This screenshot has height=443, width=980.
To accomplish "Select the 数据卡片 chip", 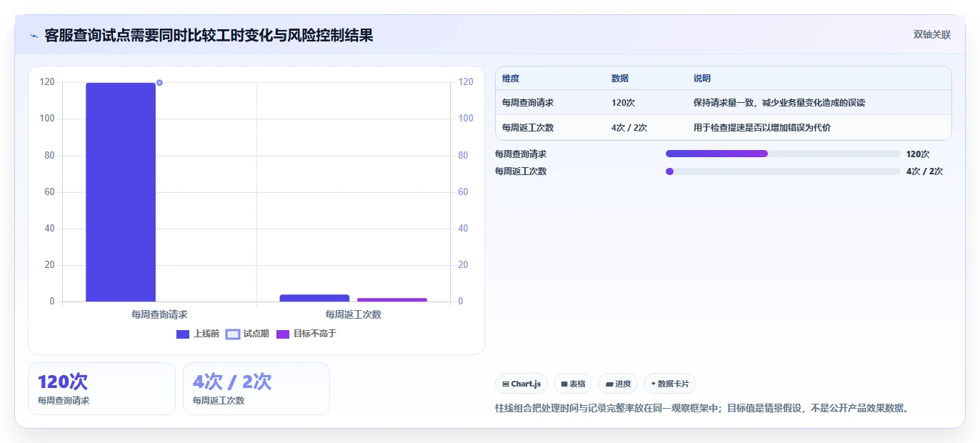I will [670, 384].
